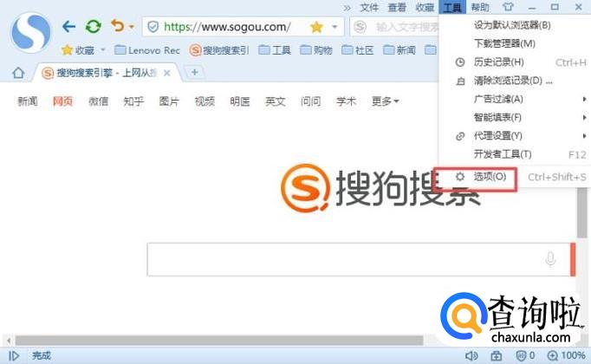Click the 100% zoom control
This screenshot has height=364, width=591.
click(567, 355)
